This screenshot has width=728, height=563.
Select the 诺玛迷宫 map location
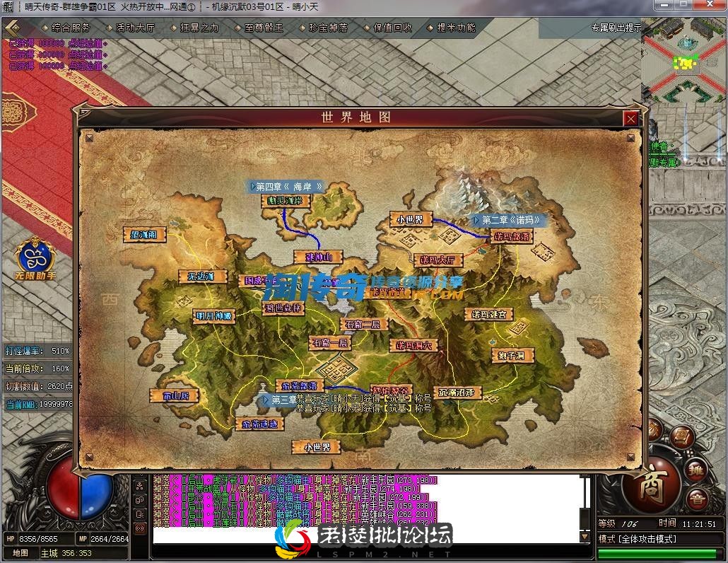(489, 315)
